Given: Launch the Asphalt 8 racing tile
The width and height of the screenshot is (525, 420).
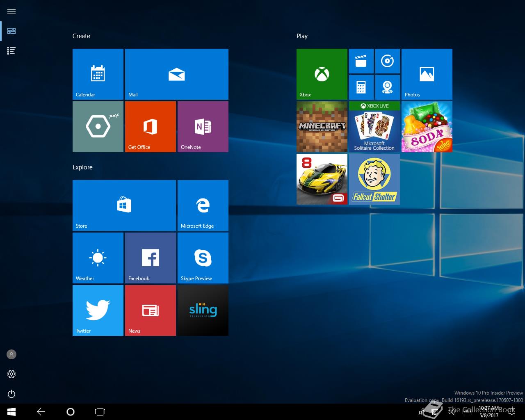Looking at the screenshot, I should [322, 179].
